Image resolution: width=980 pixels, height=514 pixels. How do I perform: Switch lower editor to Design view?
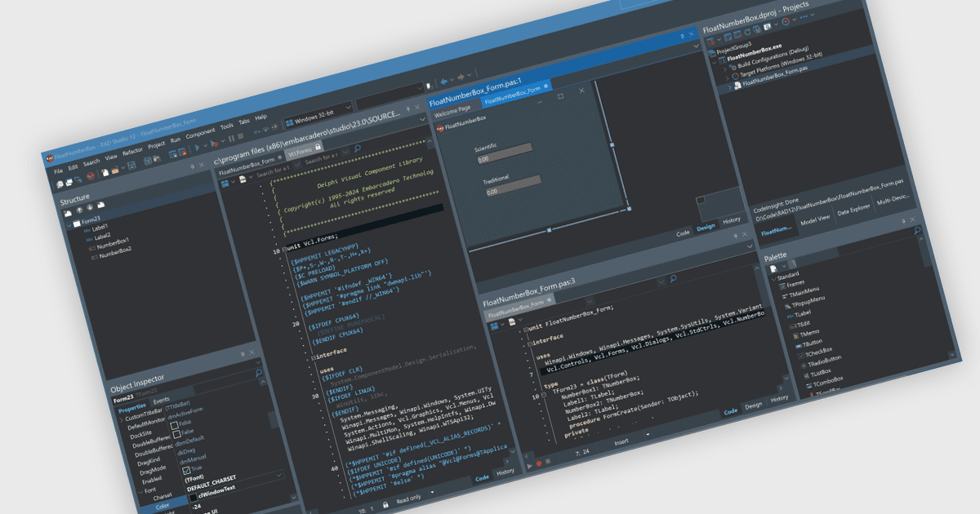(x=752, y=405)
